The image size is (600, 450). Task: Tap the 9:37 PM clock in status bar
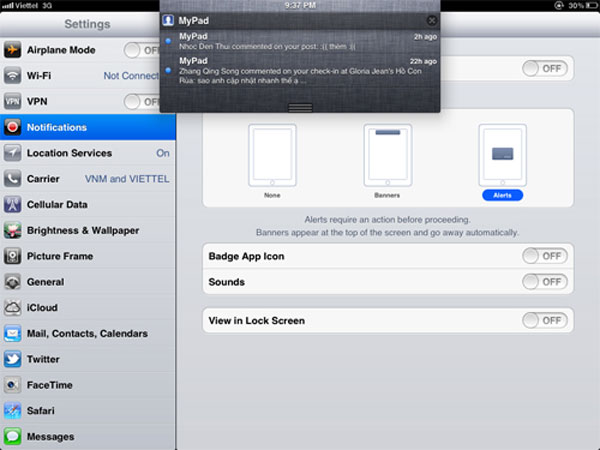point(300,5)
